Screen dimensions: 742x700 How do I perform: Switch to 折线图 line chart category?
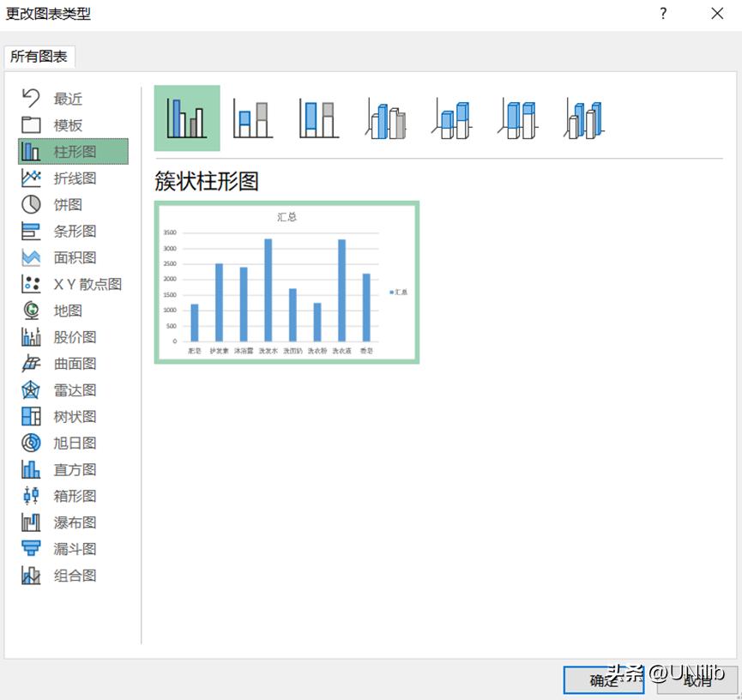(x=73, y=178)
